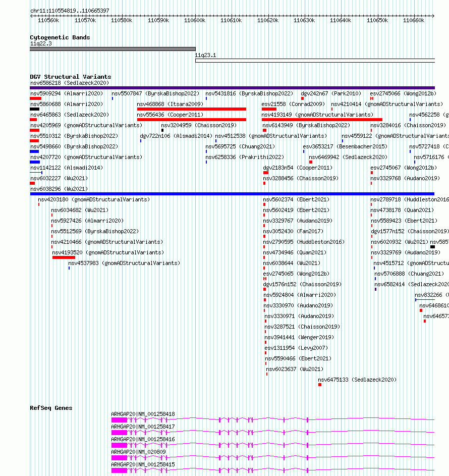Open nsv6032227 (Wu2021) variant
Viewport: 449px width, 476px height.
pyautogui.click(x=59, y=179)
